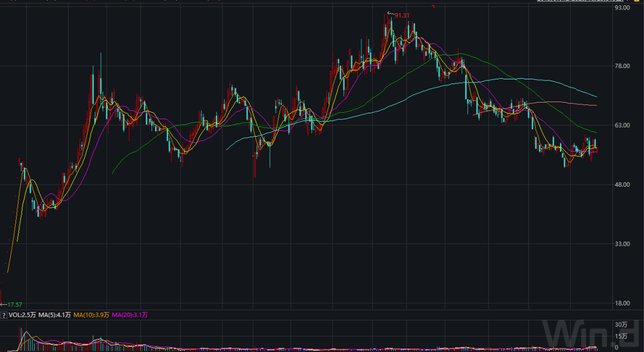Click the 30万 volume axis label
This screenshot has width=644, height=352.
tap(621, 325)
